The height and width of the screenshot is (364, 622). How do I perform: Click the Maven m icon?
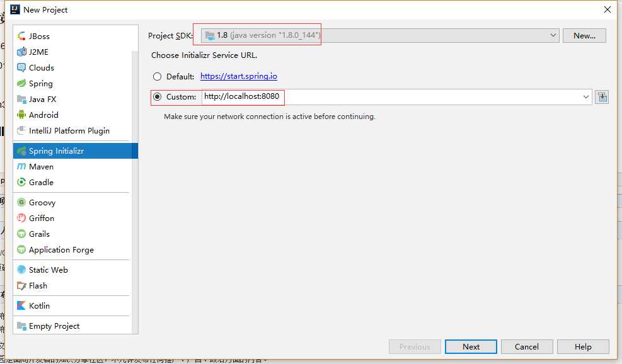click(21, 167)
